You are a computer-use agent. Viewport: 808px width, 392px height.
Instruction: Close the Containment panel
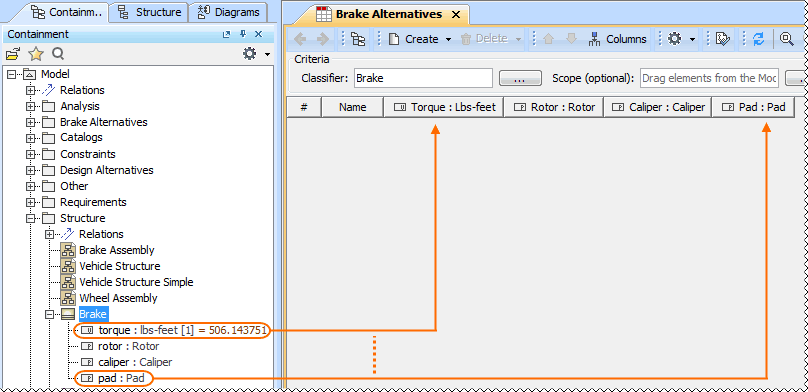coord(259,35)
